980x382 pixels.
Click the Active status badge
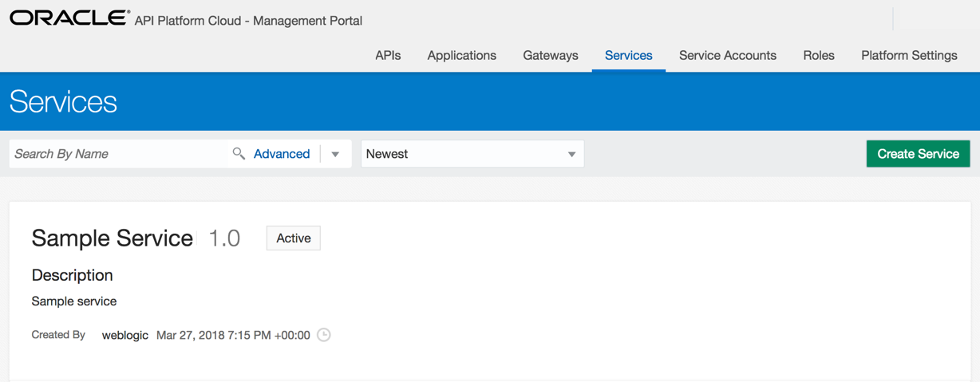294,238
